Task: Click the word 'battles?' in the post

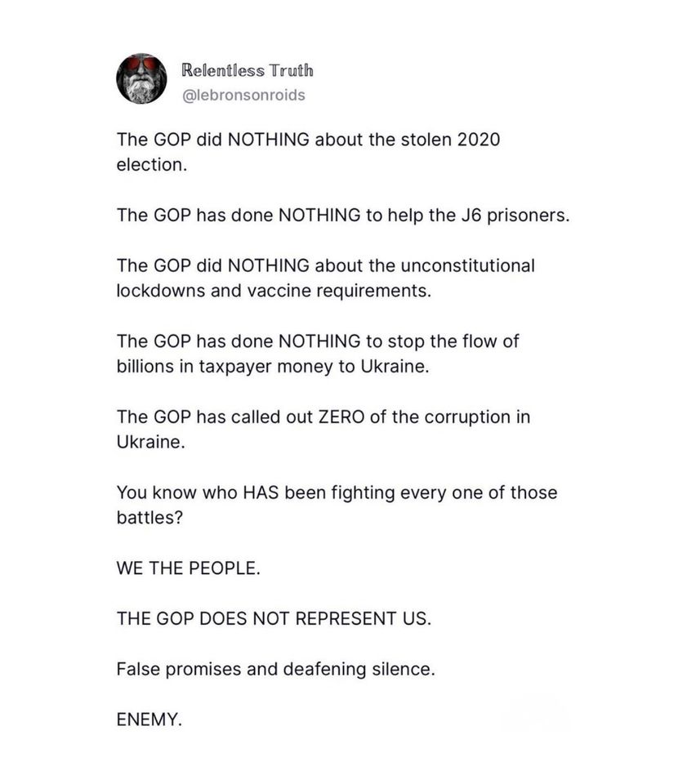Action: click(x=149, y=518)
